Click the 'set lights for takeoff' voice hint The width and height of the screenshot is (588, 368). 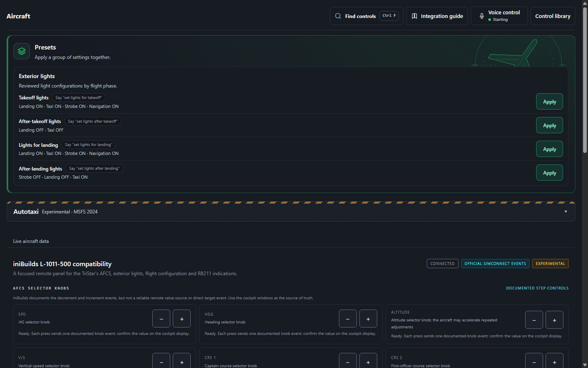click(79, 98)
